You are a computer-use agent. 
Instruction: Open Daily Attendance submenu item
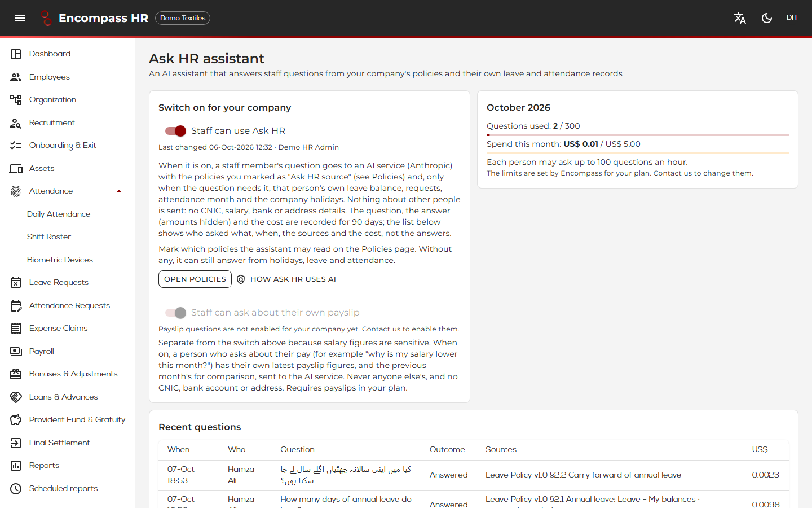point(59,214)
